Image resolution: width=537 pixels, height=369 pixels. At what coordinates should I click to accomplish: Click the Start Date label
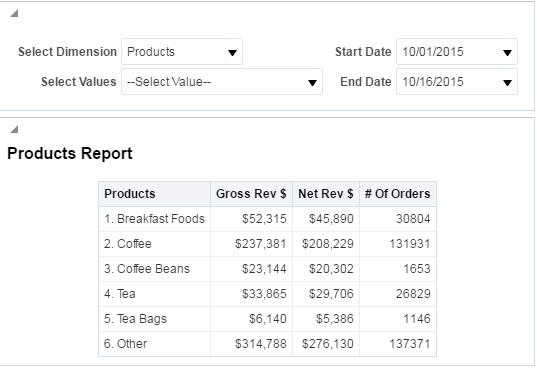point(363,52)
